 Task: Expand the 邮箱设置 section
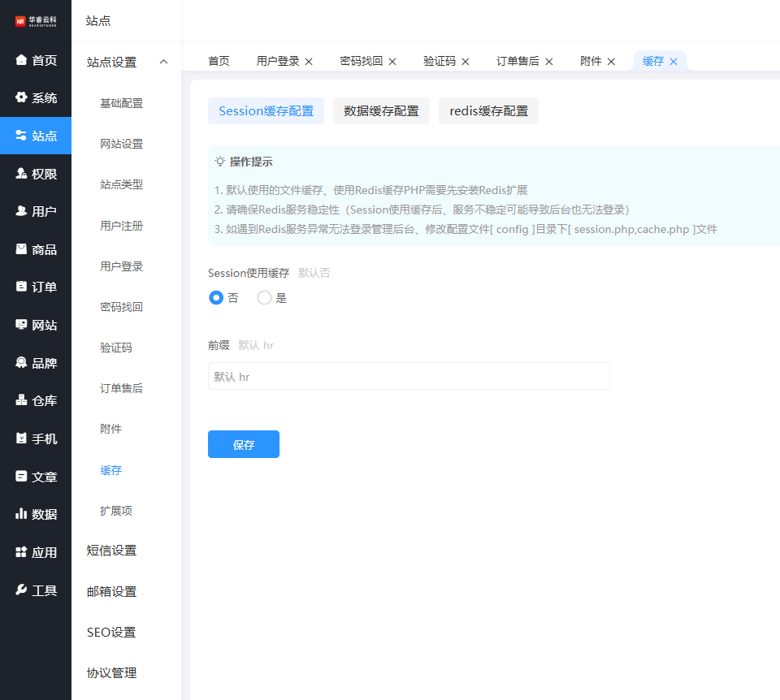pyautogui.click(x=112, y=591)
